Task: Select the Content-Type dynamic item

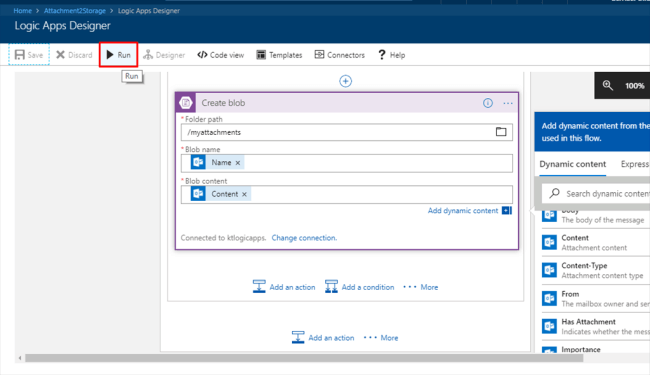Action: [596, 271]
